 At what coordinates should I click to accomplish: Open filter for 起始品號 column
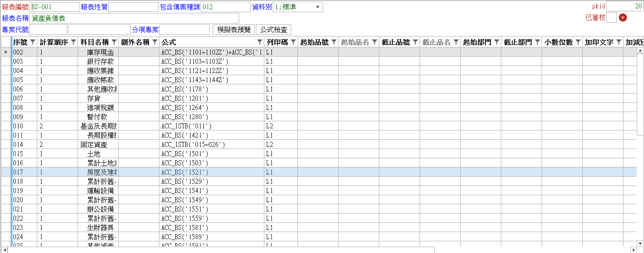[334, 42]
